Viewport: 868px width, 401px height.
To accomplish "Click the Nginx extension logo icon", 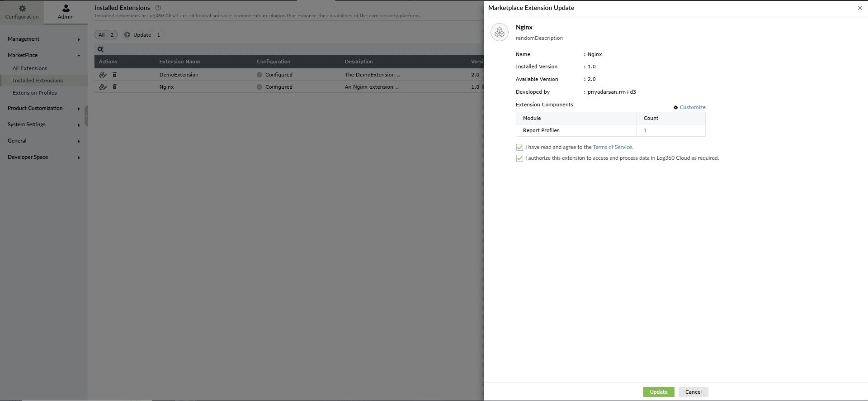I will coord(500,32).
